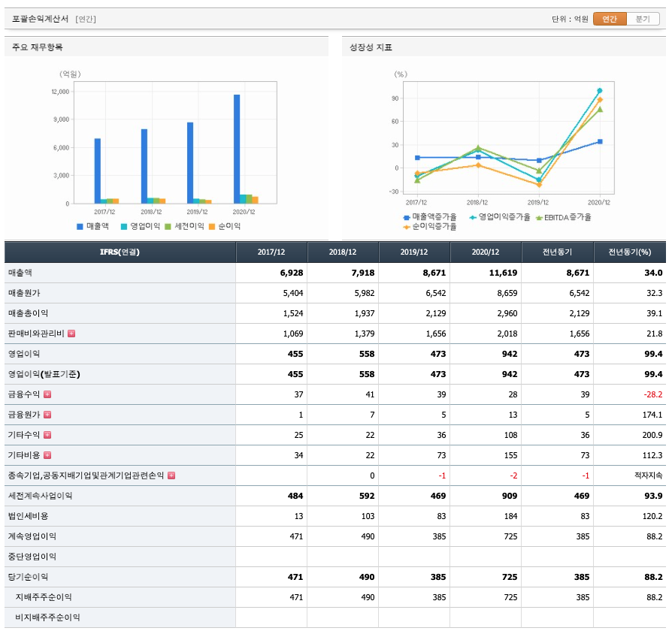Click the 2,960 gross profit value
672x637 pixels.
click(507, 313)
